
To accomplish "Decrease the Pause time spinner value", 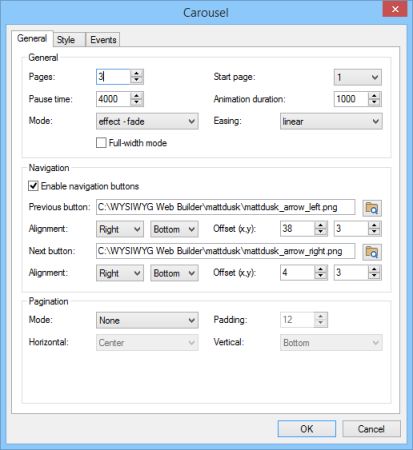I will pyautogui.click(x=136, y=102).
